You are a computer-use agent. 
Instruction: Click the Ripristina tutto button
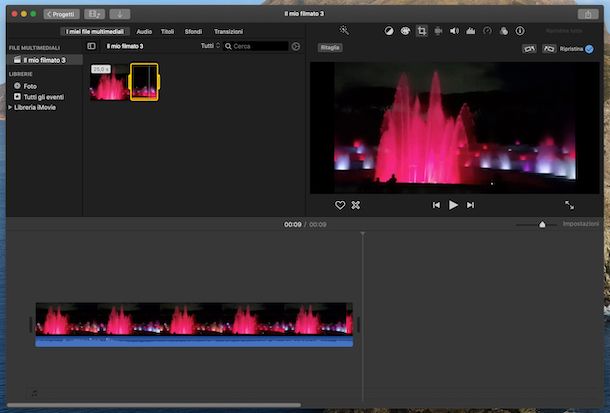pos(564,31)
